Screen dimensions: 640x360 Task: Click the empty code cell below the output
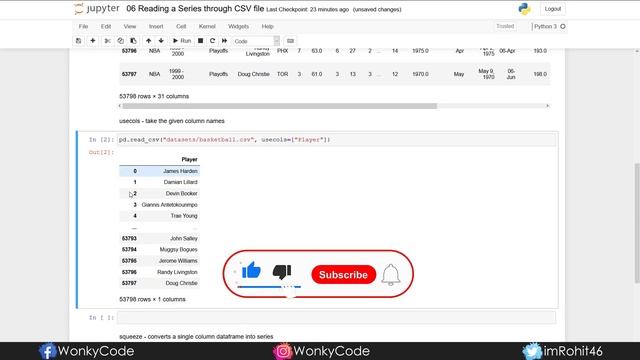tap(336, 318)
